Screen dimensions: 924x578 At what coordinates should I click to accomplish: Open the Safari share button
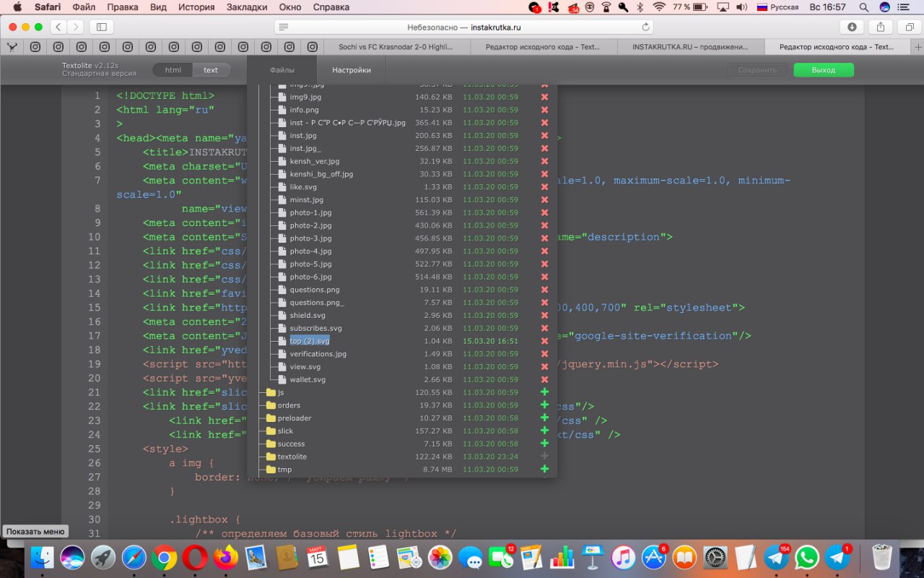pos(881,27)
